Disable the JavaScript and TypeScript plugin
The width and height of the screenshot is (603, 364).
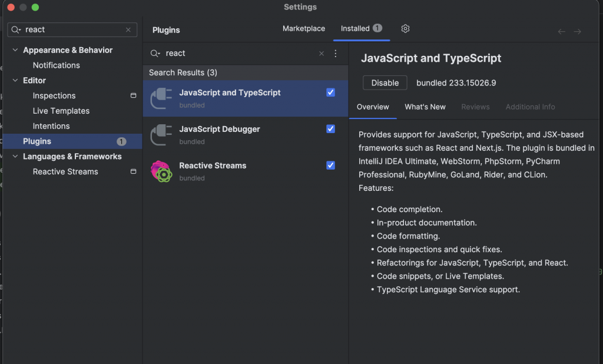[x=385, y=82]
